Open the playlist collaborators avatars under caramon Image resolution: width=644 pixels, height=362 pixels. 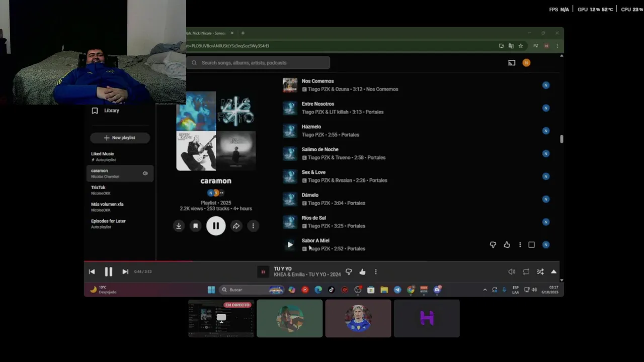click(216, 193)
